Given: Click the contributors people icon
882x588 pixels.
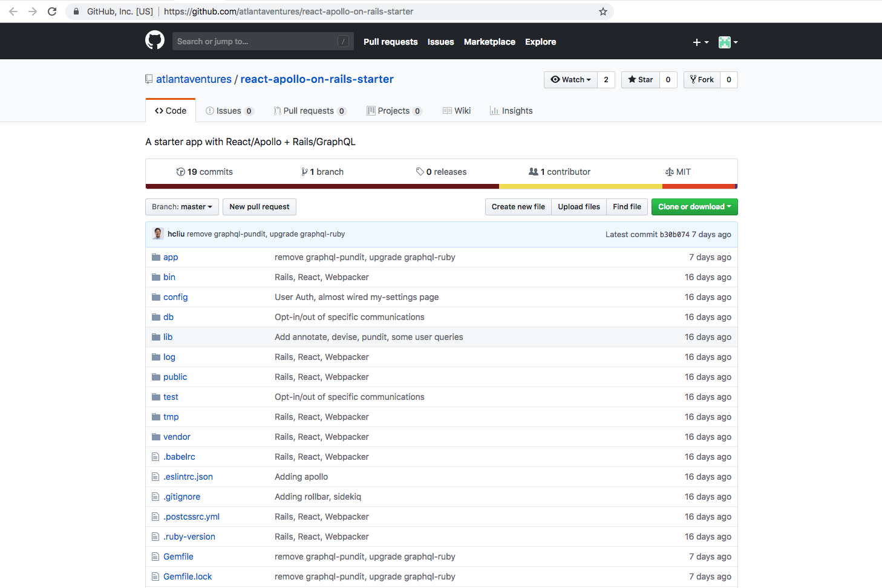Looking at the screenshot, I should (x=533, y=172).
